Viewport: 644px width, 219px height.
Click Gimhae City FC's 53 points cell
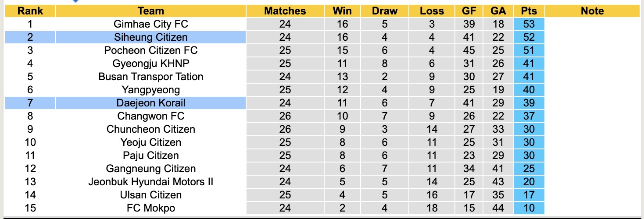(529, 24)
